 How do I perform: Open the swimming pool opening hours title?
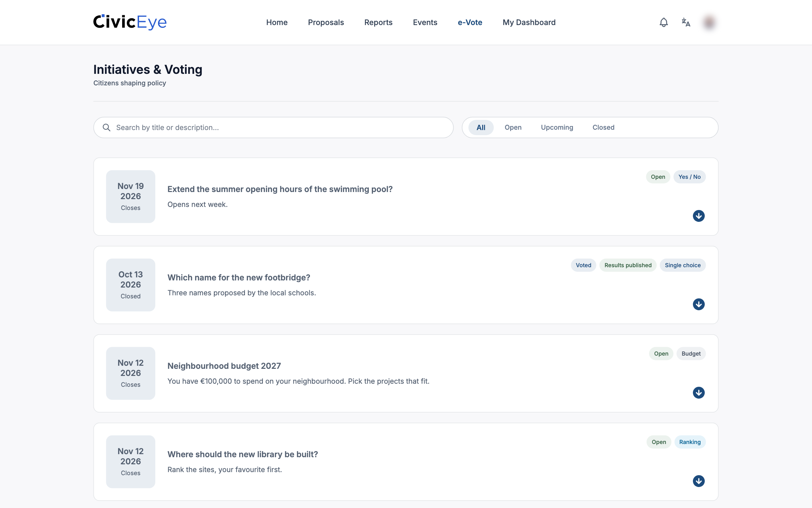pyautogui.click(x=280, y=189)
